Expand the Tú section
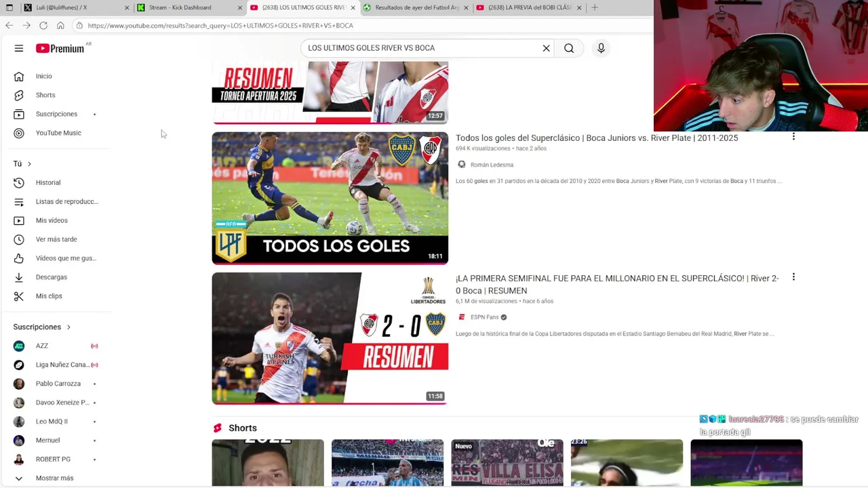Image resolution: width=868 pixels, height=488 pixels. point(22,163)
